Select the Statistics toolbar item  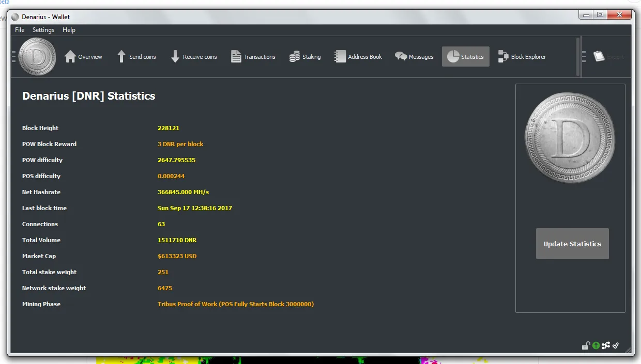coord(465,57)
